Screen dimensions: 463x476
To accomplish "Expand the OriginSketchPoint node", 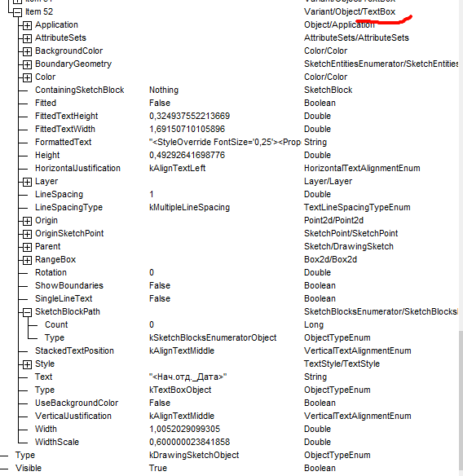I will pyautogui.click(x=27, y=234).
